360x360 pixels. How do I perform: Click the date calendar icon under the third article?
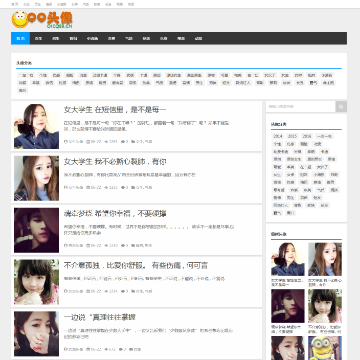(x=88, y=245)
